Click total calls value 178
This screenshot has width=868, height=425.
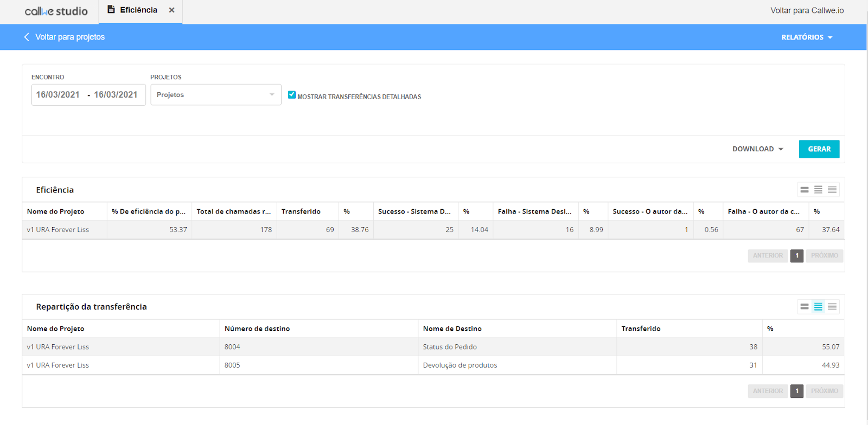tap(266, 230)
